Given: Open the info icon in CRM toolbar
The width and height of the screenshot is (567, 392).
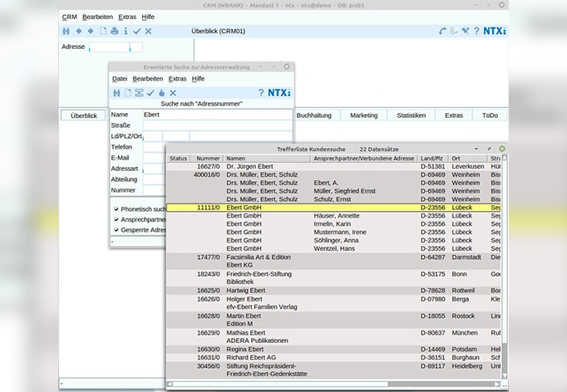Looking at the screenshot, I should pos(126,31).
